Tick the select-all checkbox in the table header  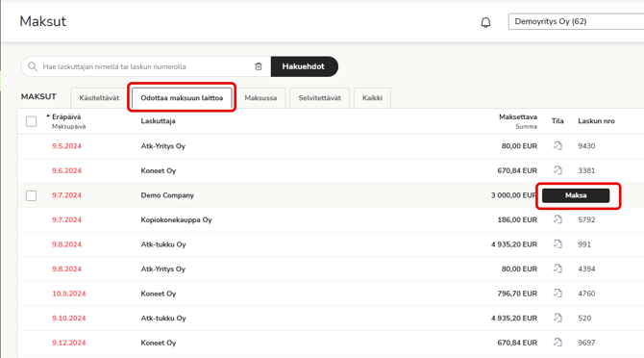(31, 121)
